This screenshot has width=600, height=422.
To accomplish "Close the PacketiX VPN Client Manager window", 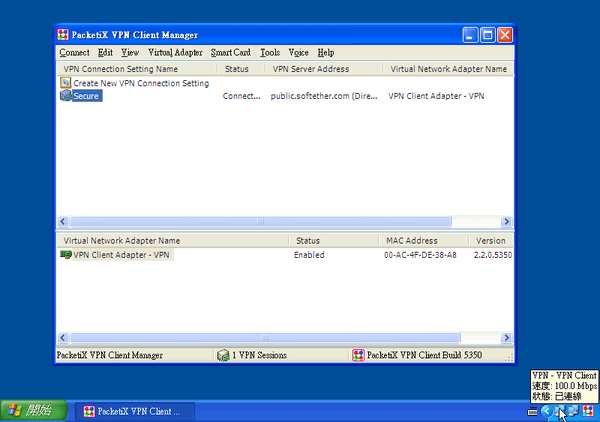I will (505, 35).
